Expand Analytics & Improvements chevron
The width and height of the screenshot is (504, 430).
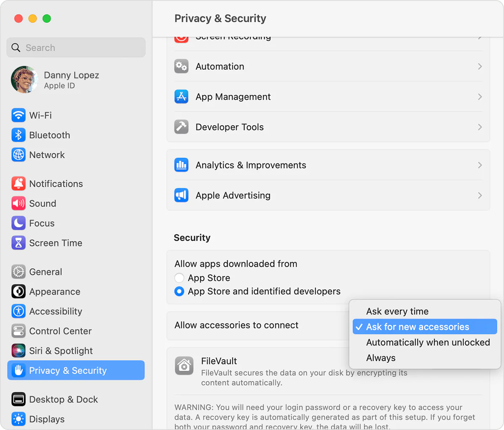[480, 165]
